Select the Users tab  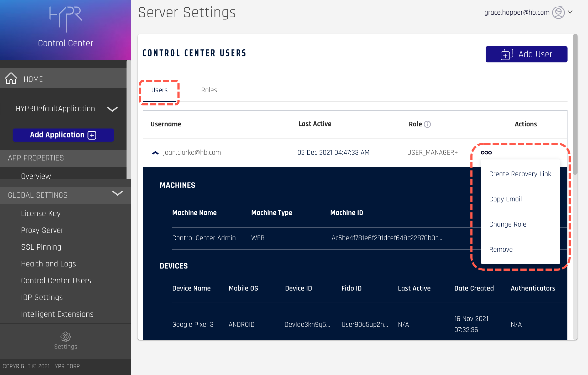[159, 90]
